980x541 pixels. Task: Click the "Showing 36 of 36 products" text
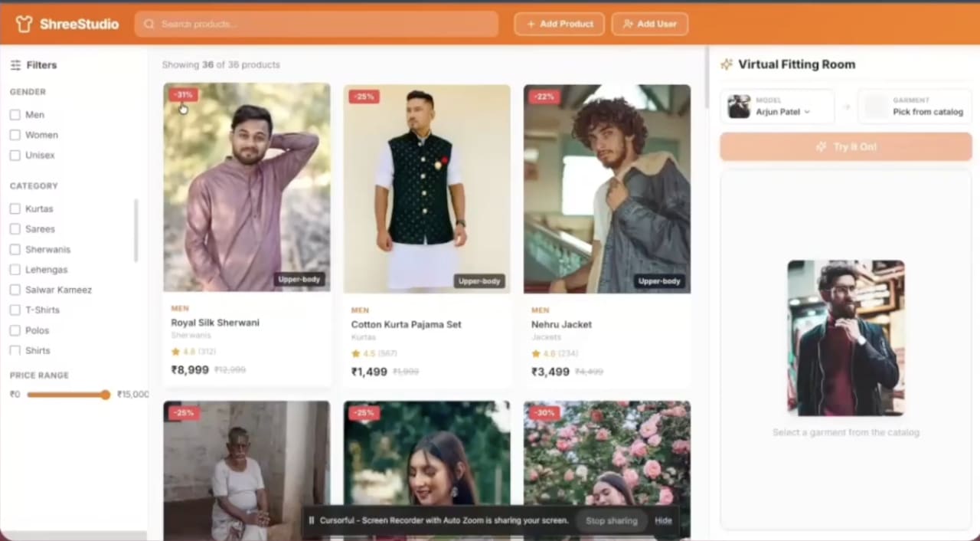pyautogui.click(x=221, y=65)
